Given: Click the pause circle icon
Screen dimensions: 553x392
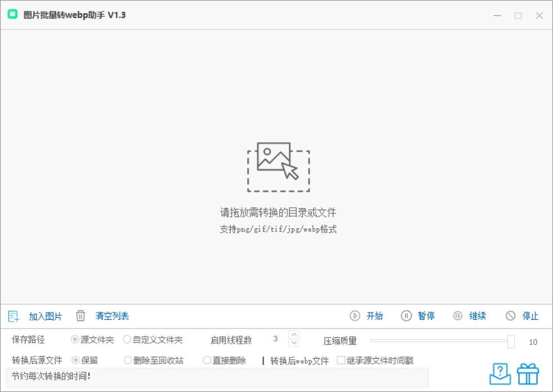Looking at the screenshot, I should (x=406, y=315).
